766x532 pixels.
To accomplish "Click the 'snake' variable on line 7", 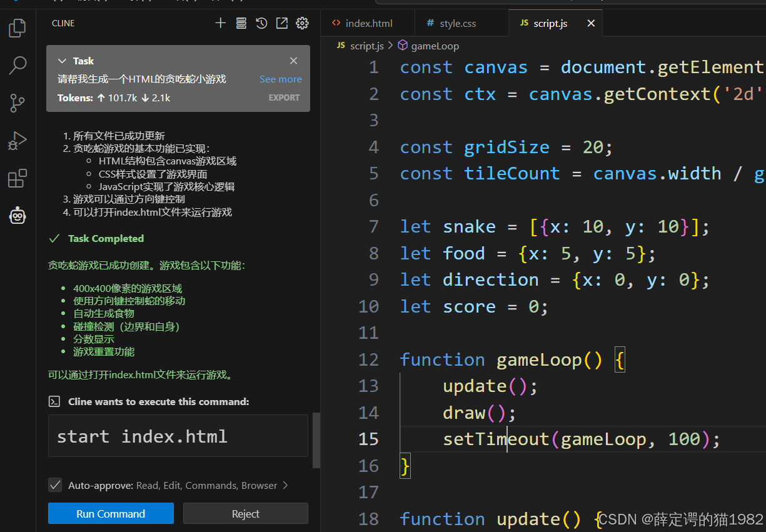I will click(x=469, y=226).
